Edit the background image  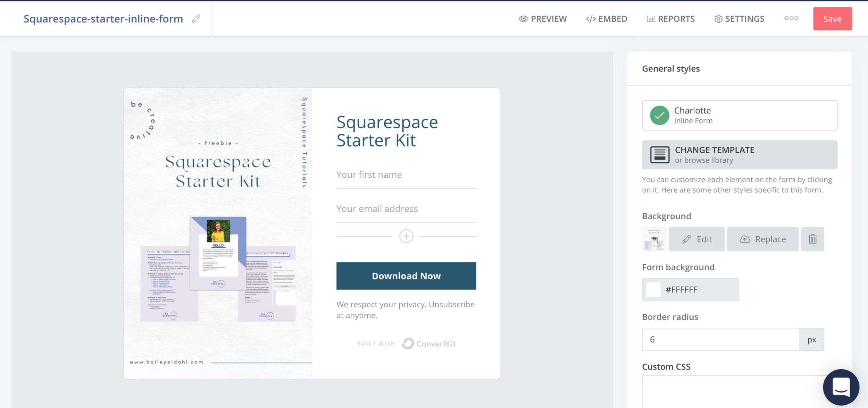pos(696,239)
